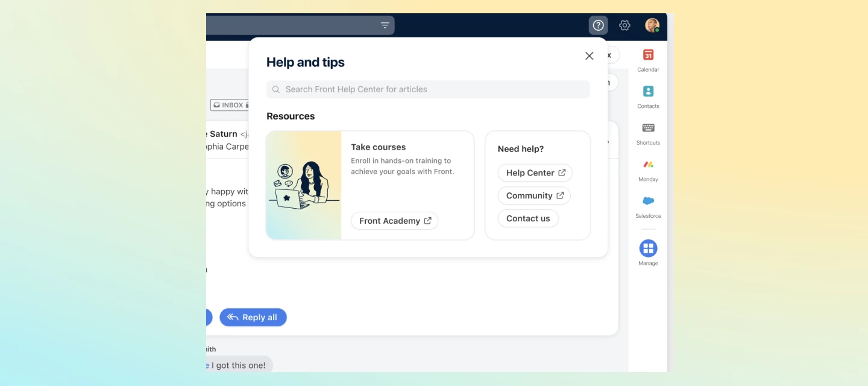Click the Enroll in hands-on training description
Image resolution: width=868 pixels, height=386 pixels.
click(403, 166)
